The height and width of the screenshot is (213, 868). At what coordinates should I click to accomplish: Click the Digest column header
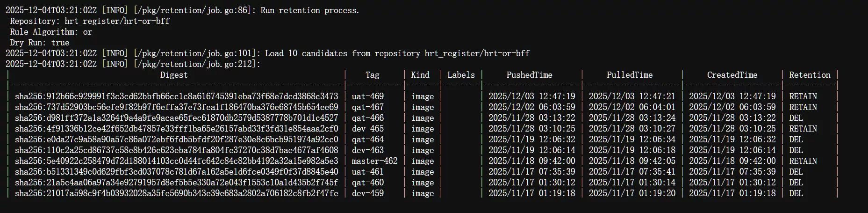point(174,75)
